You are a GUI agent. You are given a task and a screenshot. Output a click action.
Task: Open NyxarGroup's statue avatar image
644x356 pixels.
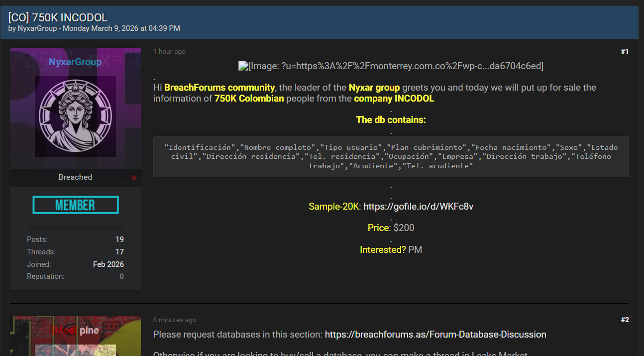[75, 117]
